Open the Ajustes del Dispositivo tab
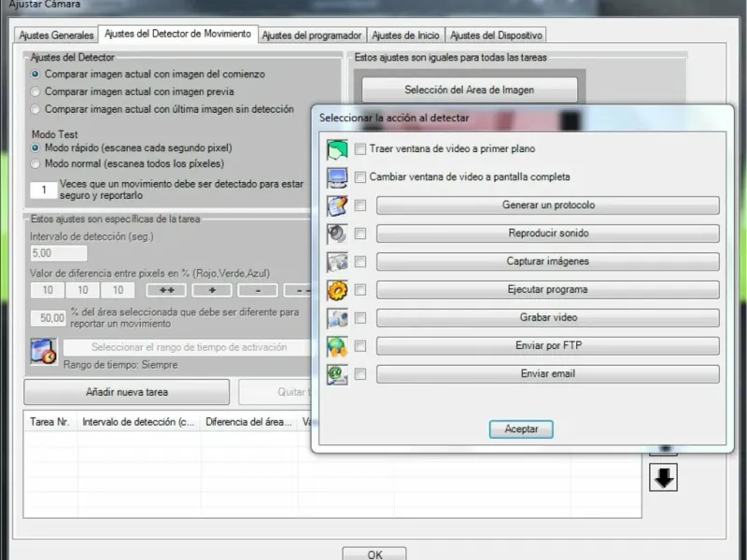Viewport: 747px width, 560px height. click(x=496, y=35)
